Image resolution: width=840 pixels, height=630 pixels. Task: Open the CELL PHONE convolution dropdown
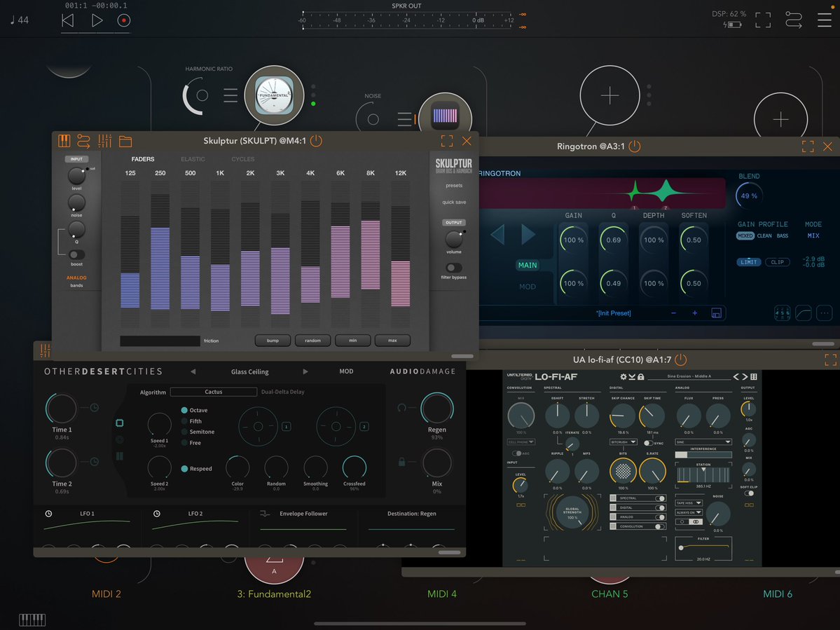pos(521,442)
